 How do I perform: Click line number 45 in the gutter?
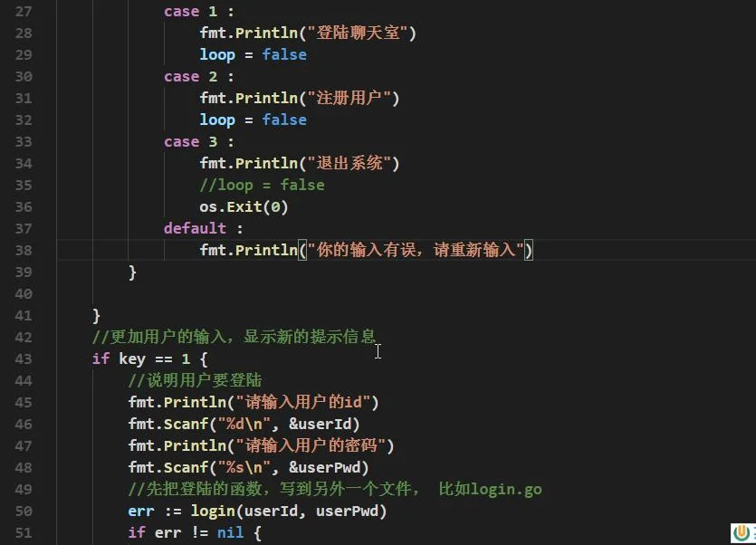pyautogui.click(x=24, y=402)
